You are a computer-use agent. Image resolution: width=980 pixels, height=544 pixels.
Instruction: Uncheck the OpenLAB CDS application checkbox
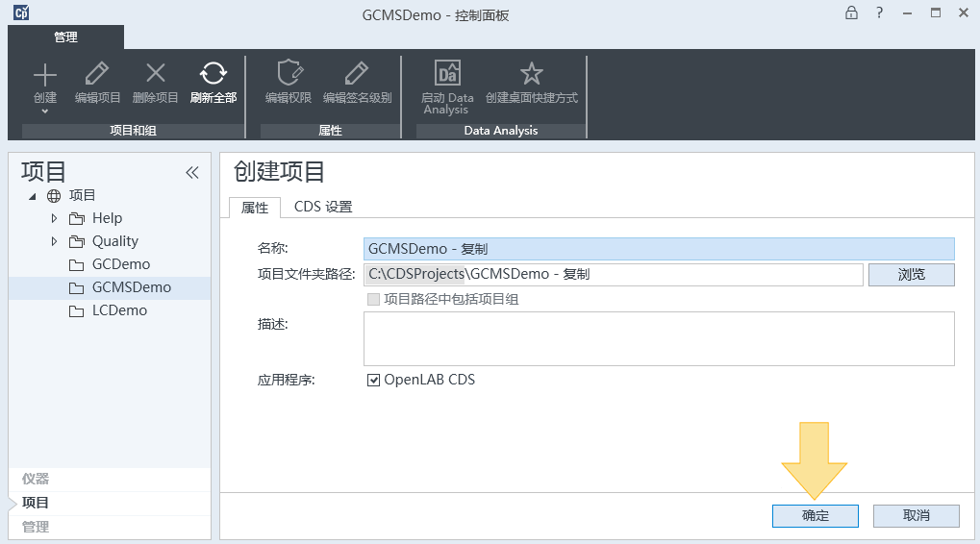coord(374,381)
